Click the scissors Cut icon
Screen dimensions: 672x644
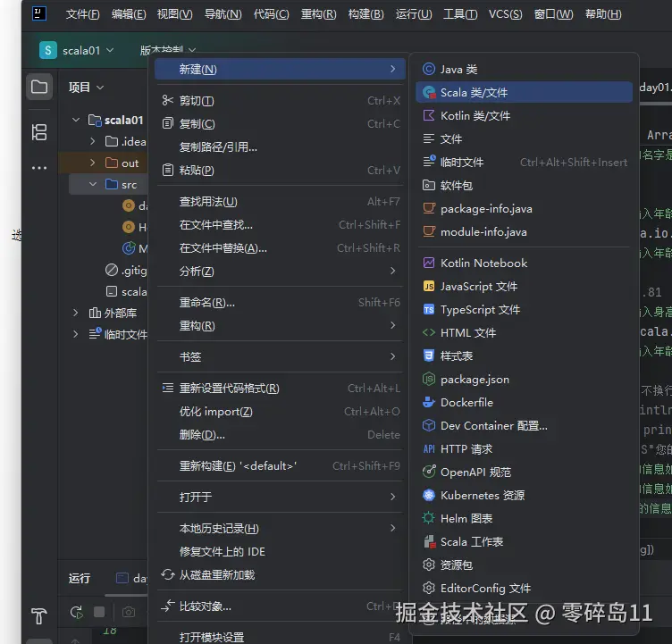[x=168, y=100]
